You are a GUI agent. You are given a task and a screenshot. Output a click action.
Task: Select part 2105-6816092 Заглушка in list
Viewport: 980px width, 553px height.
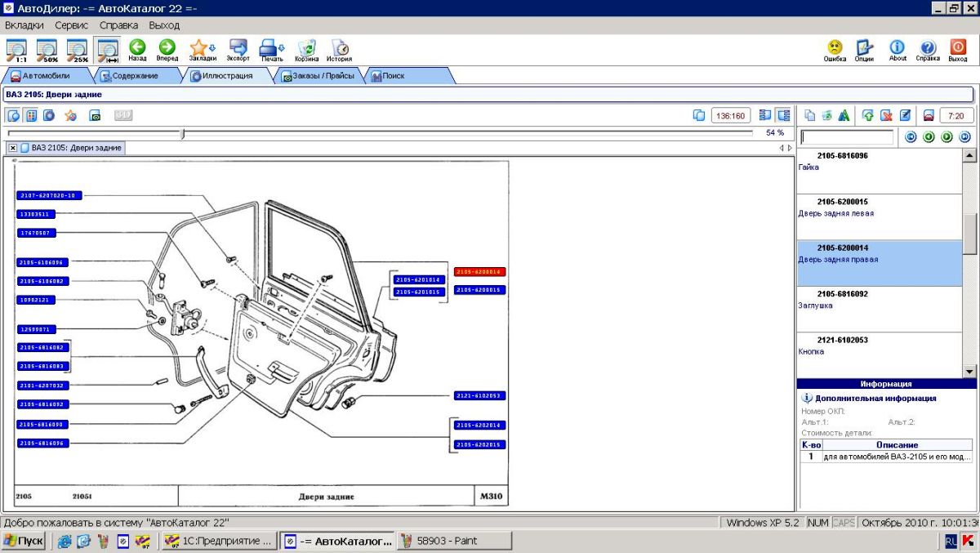880,309
